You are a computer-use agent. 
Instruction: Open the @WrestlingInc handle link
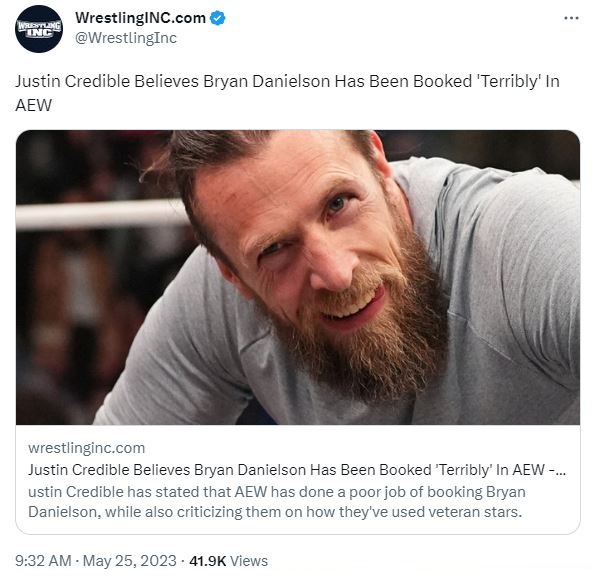[x=126, y=38]
